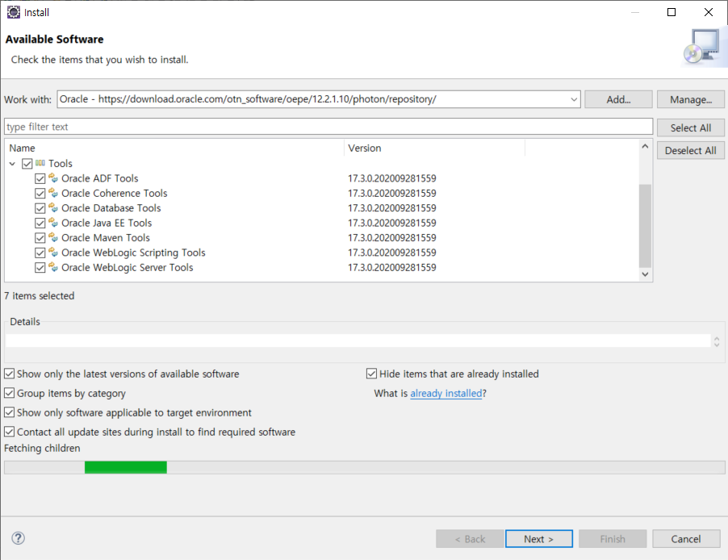The width and height of the screenshot is (728, 560).
Task: Click the Details spinner up arrow
Action: point(717,339)
